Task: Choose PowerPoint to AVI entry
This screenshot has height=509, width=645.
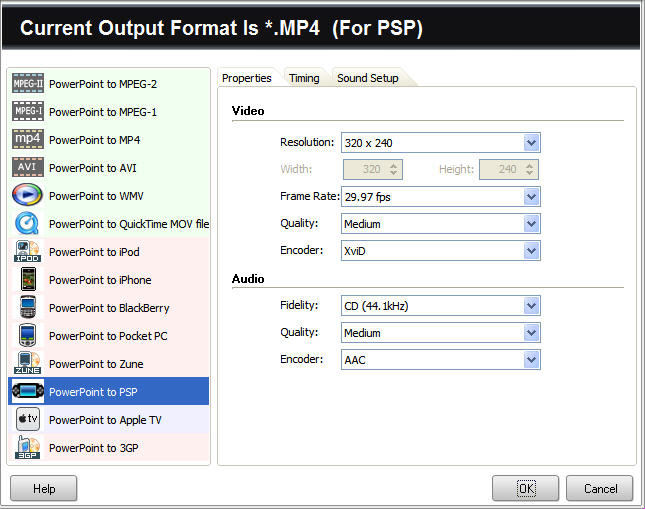Action: point(109,168)
